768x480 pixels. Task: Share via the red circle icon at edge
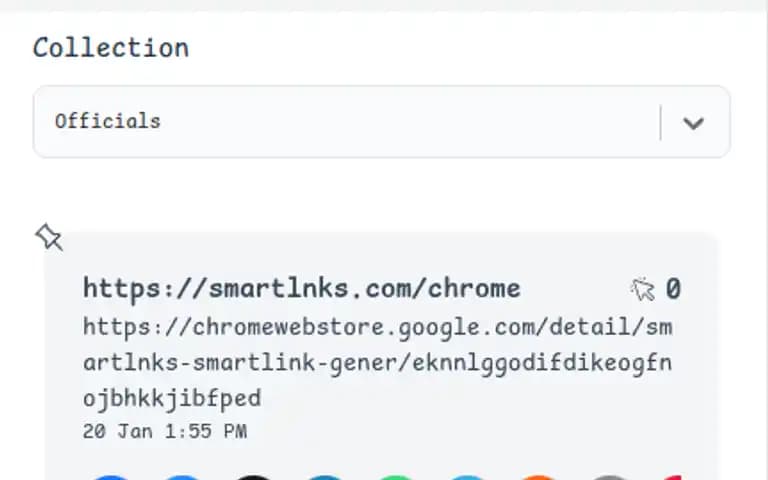[x=672, y=478]
